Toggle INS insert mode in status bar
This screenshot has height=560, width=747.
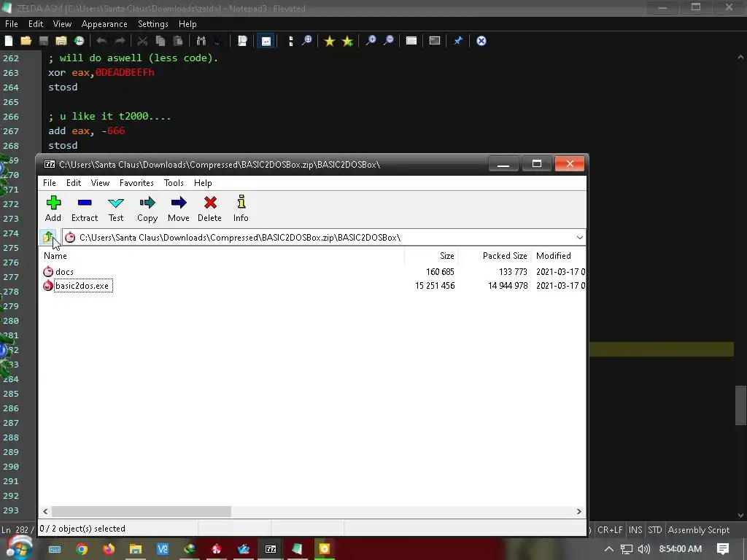(x=635, y=530)
